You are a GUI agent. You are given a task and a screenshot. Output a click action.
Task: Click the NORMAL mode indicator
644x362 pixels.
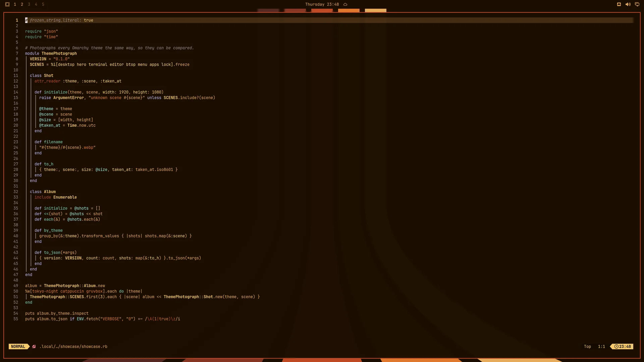[18, 347]
